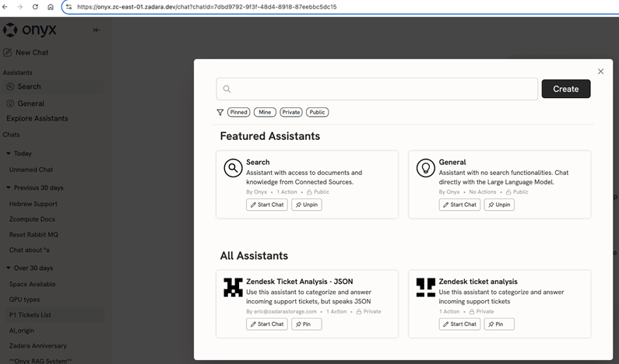Focus the assistant search input field
This screenshot has width=619, height=364.
(377, 89)
